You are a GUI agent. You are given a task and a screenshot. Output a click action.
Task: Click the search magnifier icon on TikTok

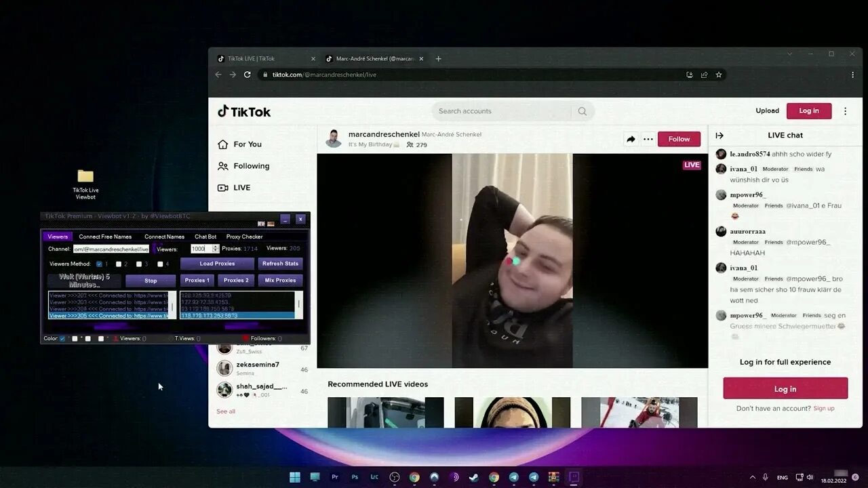582,111
